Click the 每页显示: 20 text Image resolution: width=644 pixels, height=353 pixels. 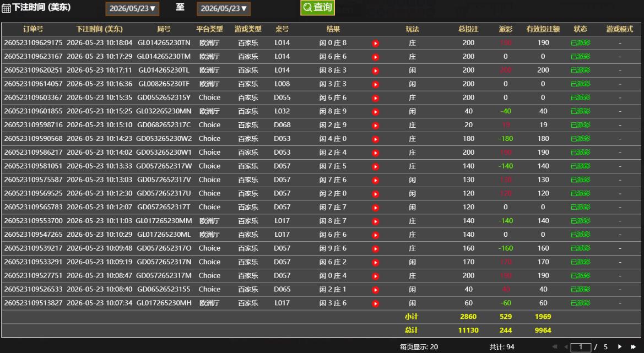419,347
